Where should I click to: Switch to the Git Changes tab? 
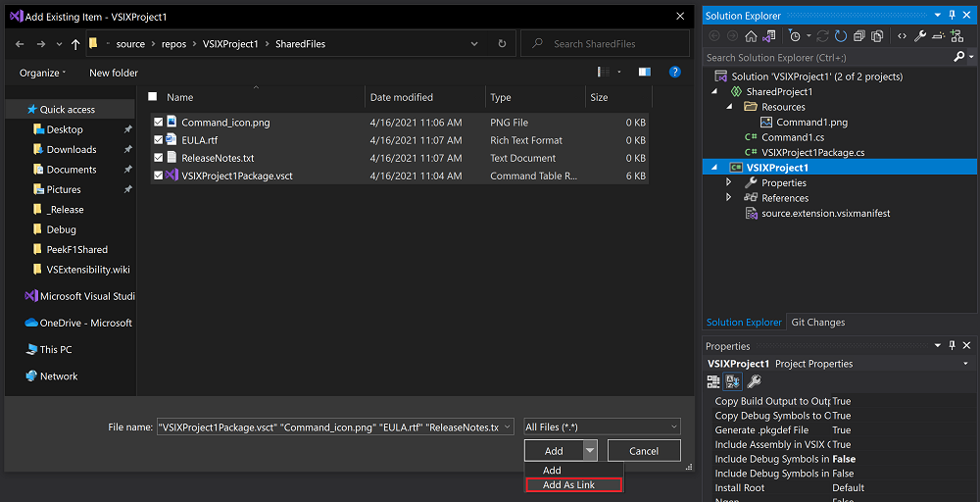tap(817, 323)
